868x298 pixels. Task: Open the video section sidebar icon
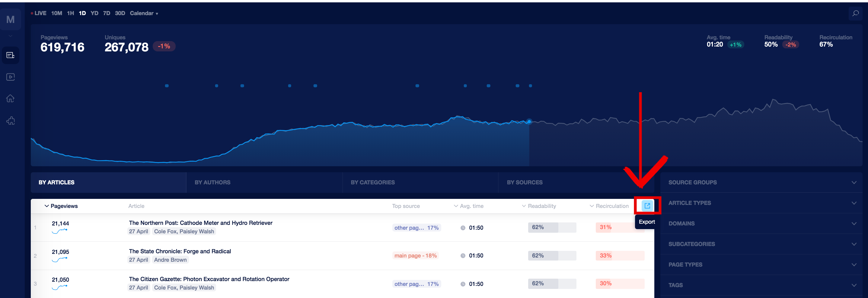pos(11,77)
